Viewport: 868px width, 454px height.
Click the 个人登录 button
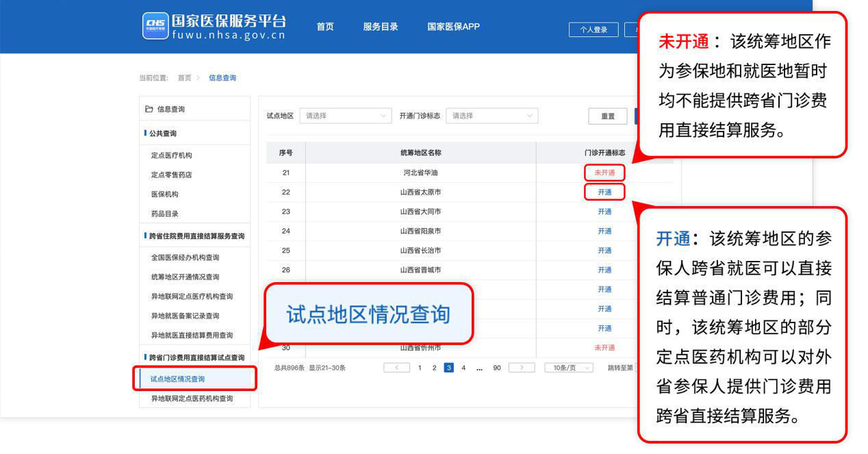[593, 29]
